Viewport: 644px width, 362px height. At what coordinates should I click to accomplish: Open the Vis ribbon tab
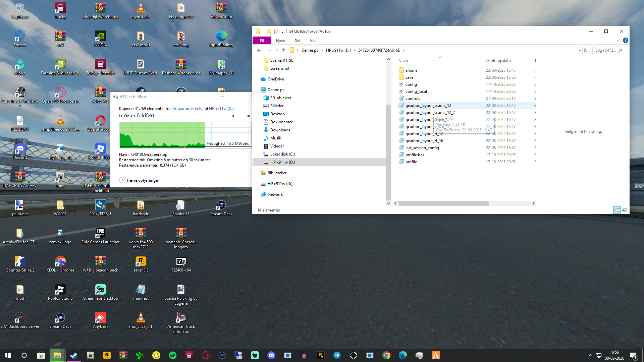click(x=312, y=41)
